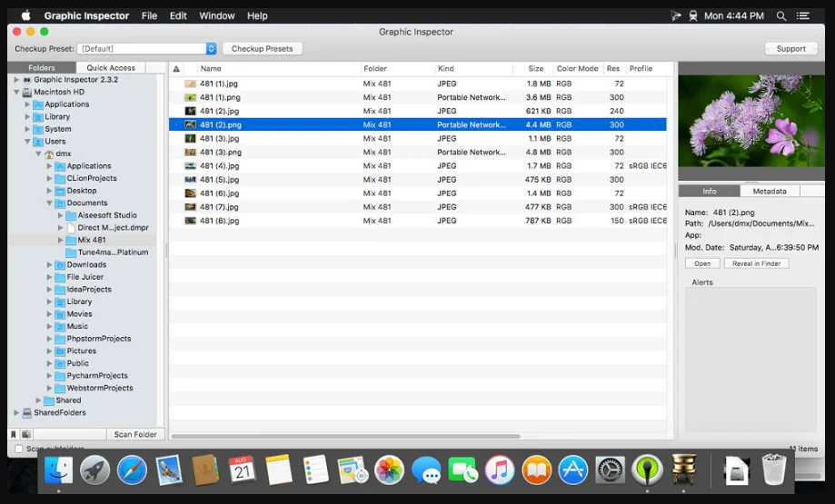
Task: Select the PycharmProjects folder
Action: tap(97, 375)
